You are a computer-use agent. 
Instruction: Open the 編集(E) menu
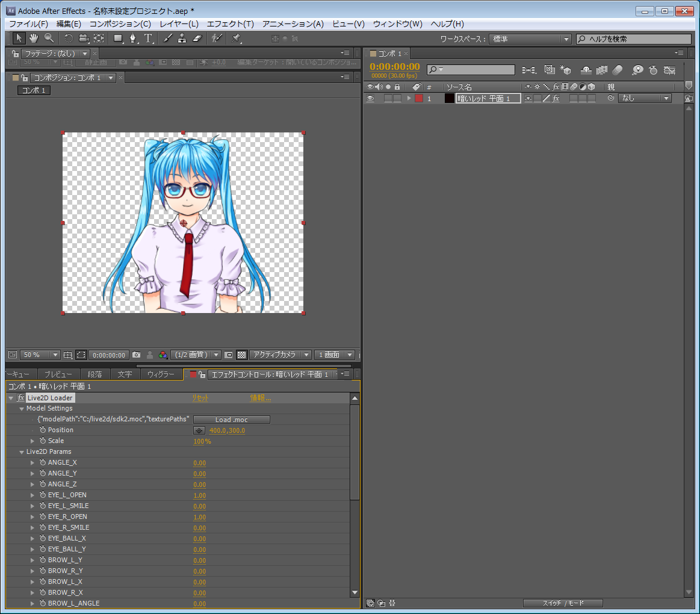tap(69, 23)
